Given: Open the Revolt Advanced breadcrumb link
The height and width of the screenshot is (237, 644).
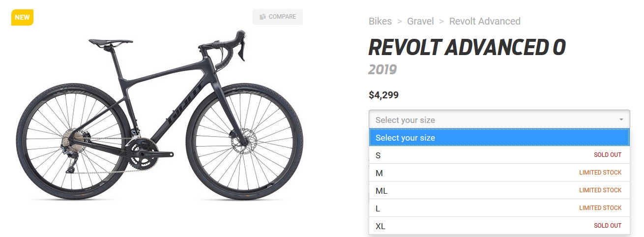Looking at the screenshot, I should [485, 21].
